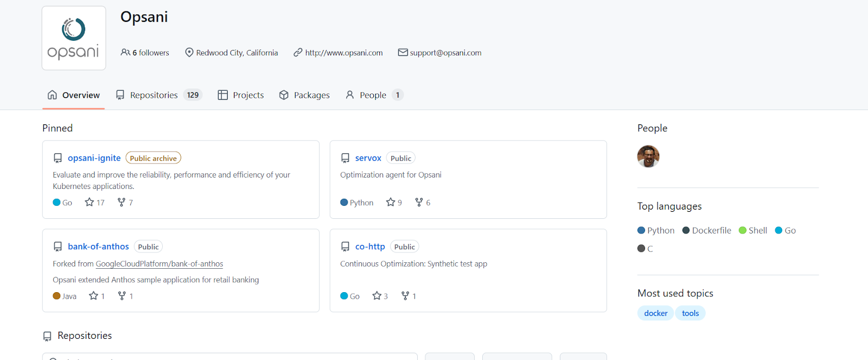The image size is (868, 360).
Task: Click the docker topic tag
Action: 656,313
